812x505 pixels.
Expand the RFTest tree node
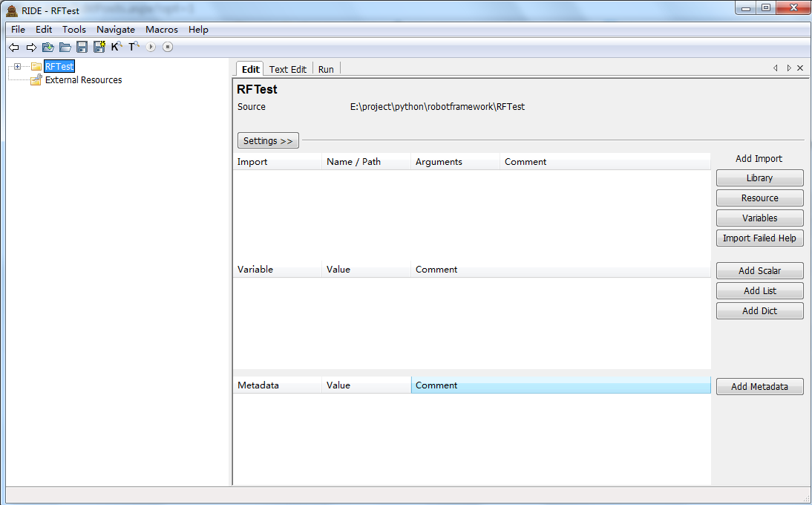point(17,66)
